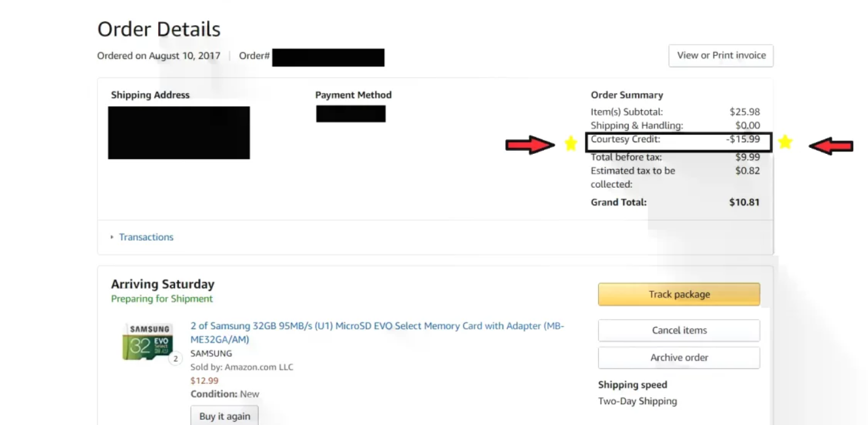This screenshot has width=868, height=425.
Task: Click the $12.99 price link
Action: pyautogui.click(x=204, y=380)
